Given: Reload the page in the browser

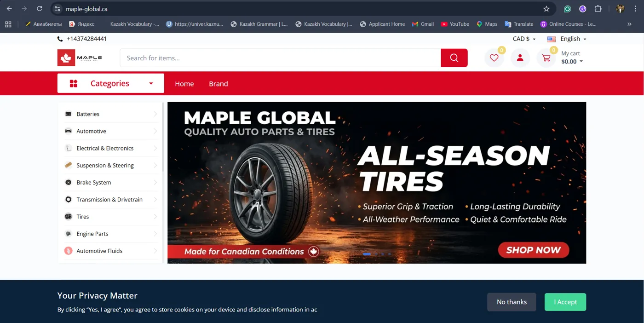Looking at the screenshot, I should pos(40,9).
